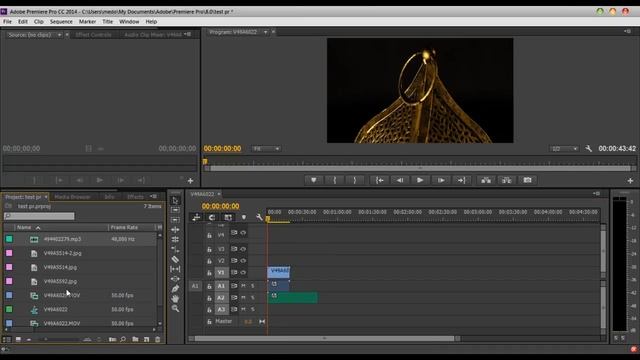640x360 pixels.
Task: Toggle linked selection in timeline header
Action: coord(228,217)
